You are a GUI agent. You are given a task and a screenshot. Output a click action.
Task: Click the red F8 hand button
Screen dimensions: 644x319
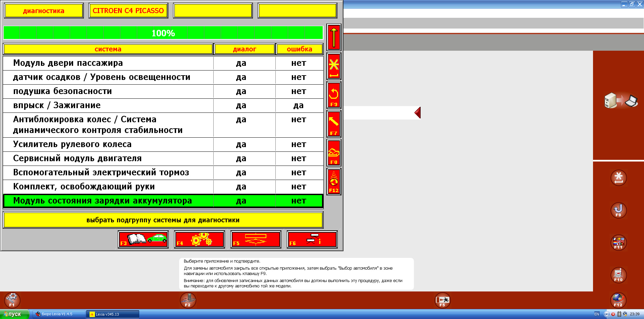[334, 153]
